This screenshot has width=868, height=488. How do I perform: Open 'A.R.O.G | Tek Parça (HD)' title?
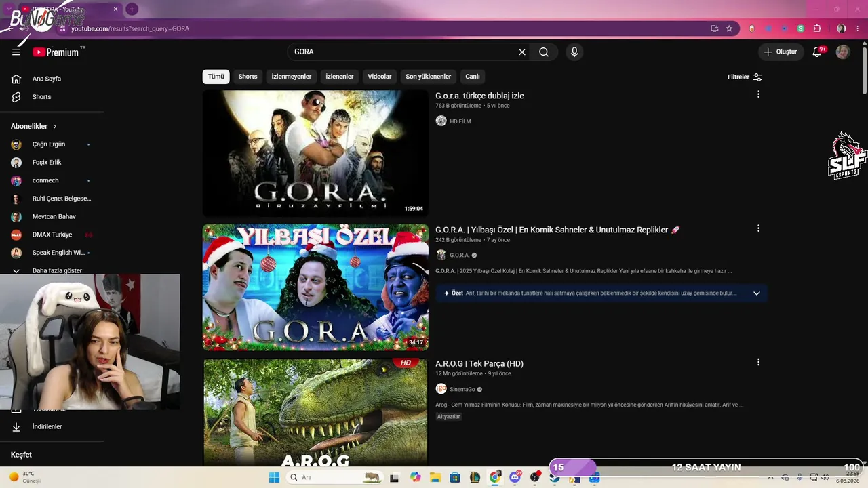click(x=479, y=364)
